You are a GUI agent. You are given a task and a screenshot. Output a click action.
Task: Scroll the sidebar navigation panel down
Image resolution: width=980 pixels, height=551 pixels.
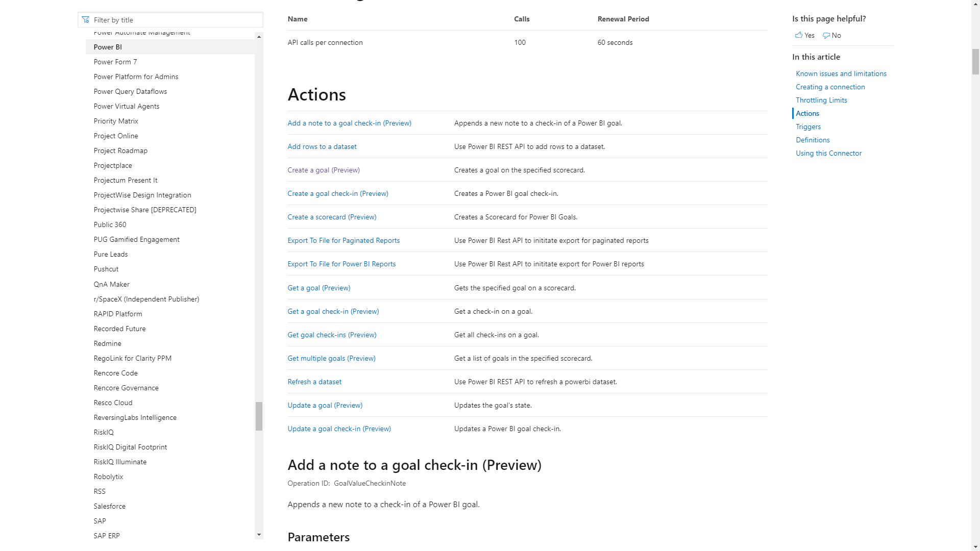258,535
